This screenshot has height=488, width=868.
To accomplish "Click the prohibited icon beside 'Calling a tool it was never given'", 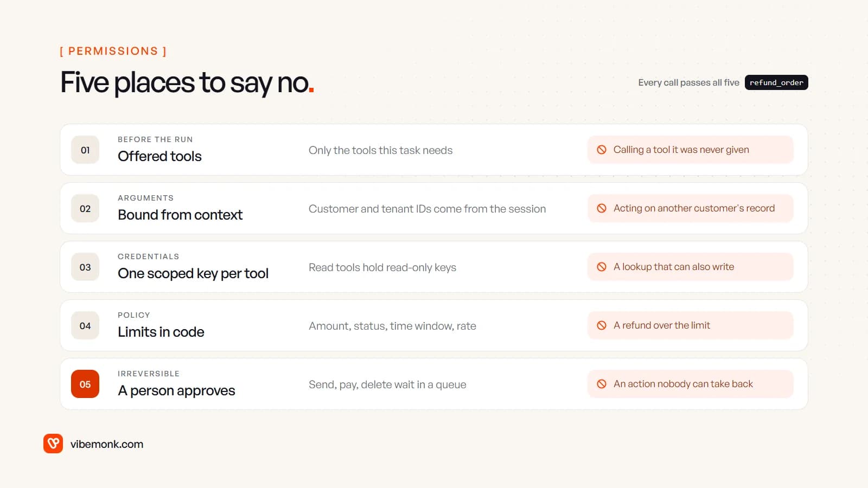I will 602,150.
